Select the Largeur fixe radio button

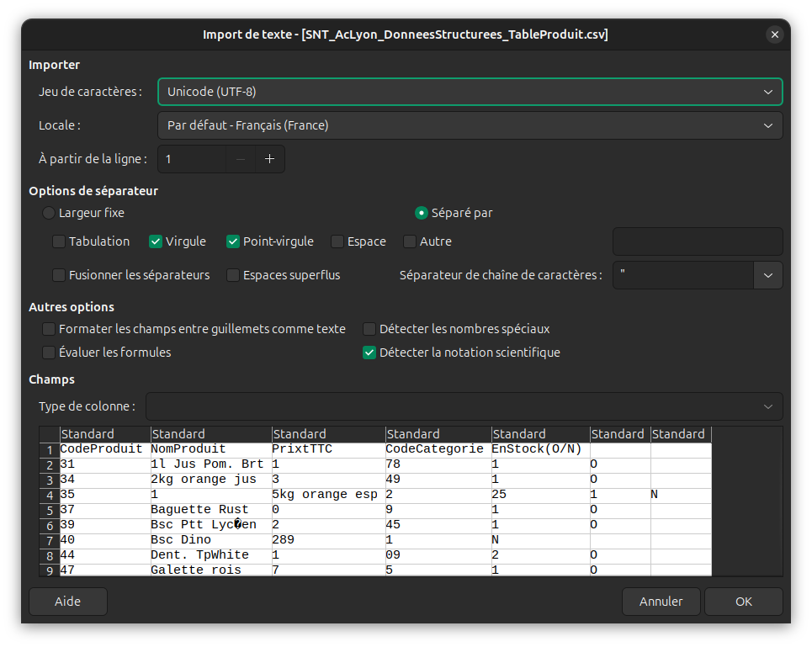point(49,213)
